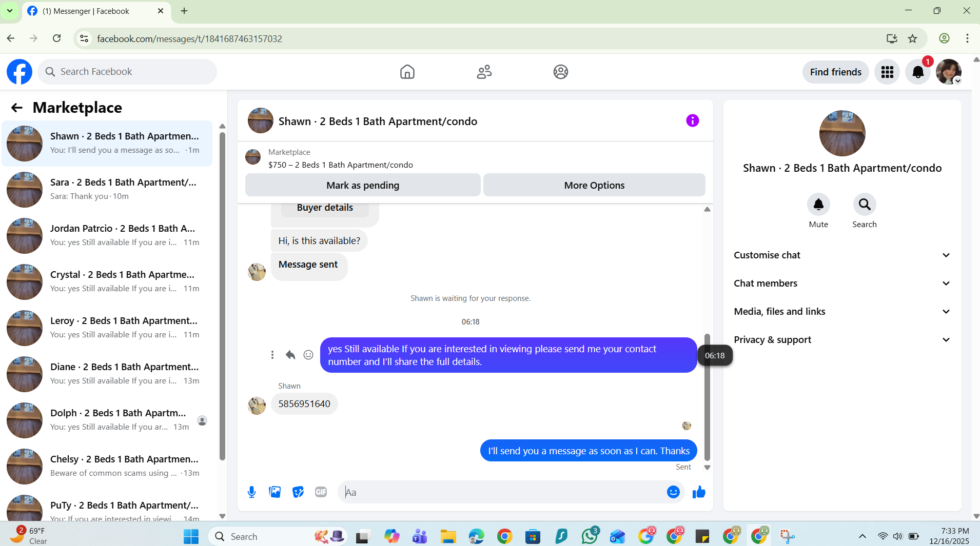Screen dimensions: 980x546
Task: Open the Facebook menu grid icon
Action: coord(887,72)
